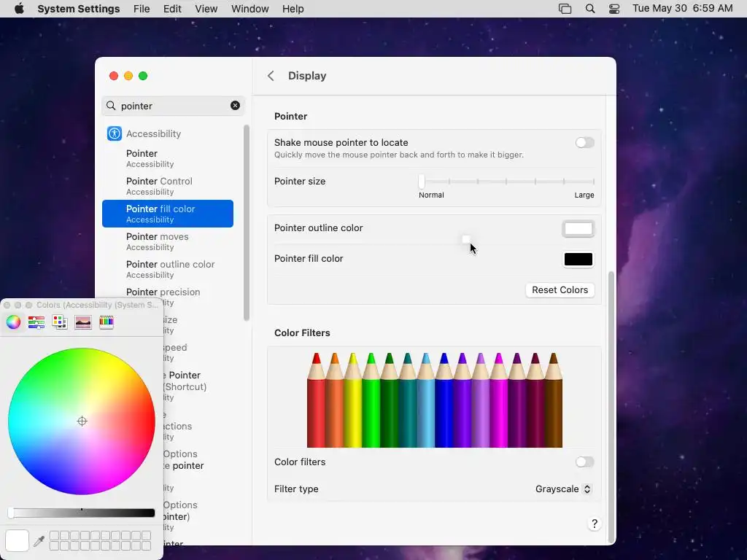
Task: Go back from the Display page
Action: [271, 76]
